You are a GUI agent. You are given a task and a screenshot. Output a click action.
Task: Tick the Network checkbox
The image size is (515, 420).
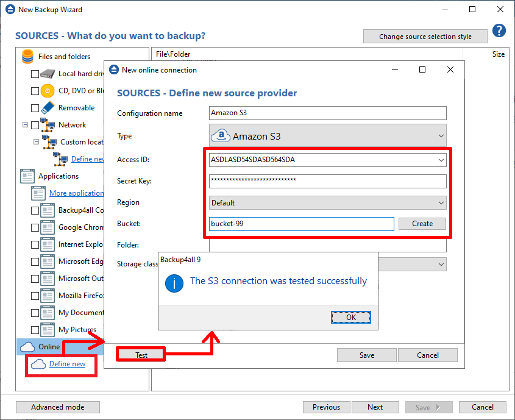(35, 125)
